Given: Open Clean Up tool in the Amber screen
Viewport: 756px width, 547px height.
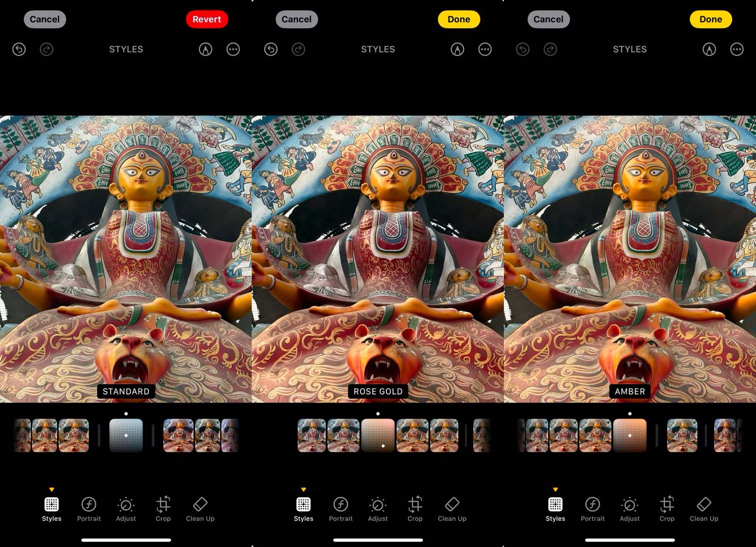Looking at the screenshot, I should coord(704,509).
